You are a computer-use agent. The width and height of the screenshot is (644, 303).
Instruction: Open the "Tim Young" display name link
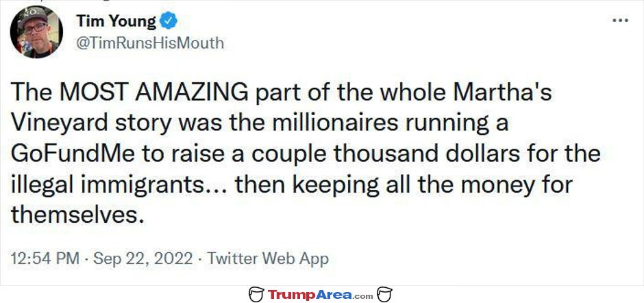(116, 21)
